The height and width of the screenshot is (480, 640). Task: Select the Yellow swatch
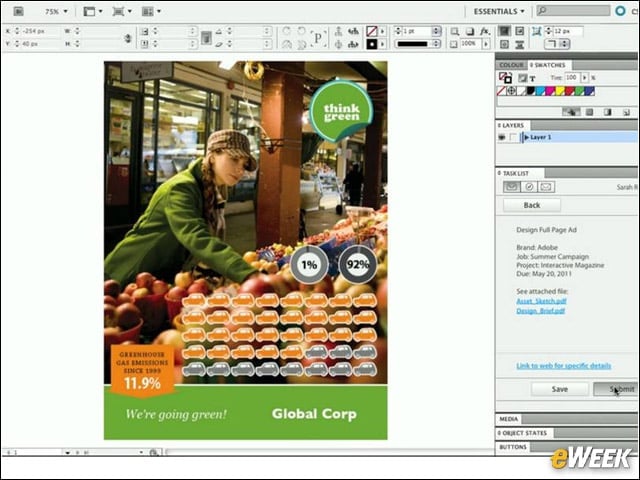(x=560, y=91)
